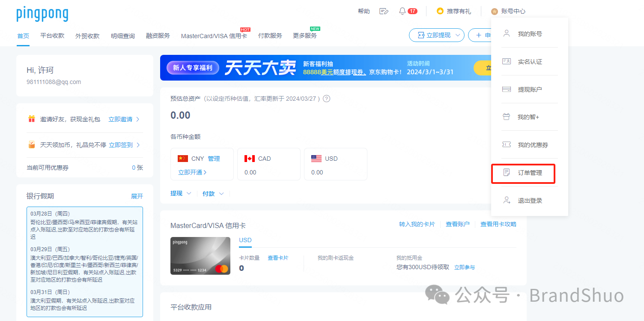644x321 pixels.
Task: Click the 账号中心 avatar icon
Action: [496, 11]
